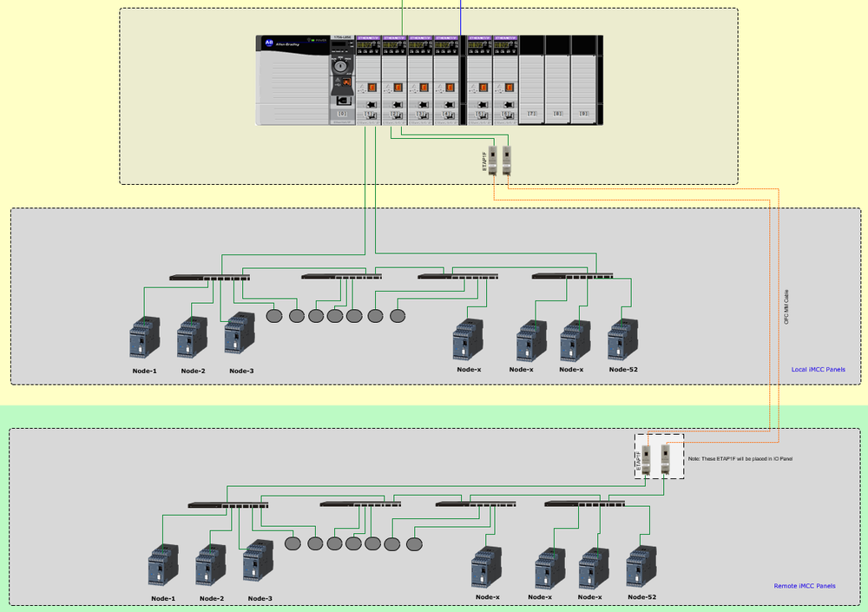The image size is (868, 612).
Task: Select the Node-52 device in Local iMCC Panels
Action: (621, 339)
